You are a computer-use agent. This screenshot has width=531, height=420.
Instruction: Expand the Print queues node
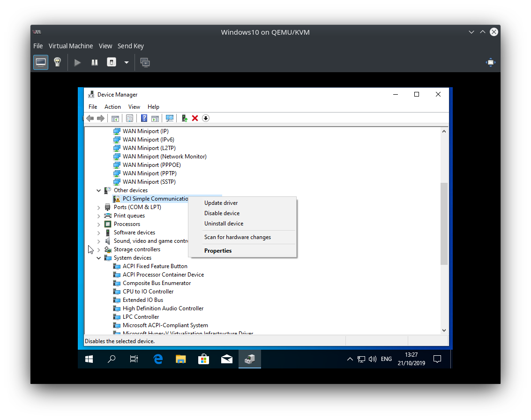click(x=98, y=216)
